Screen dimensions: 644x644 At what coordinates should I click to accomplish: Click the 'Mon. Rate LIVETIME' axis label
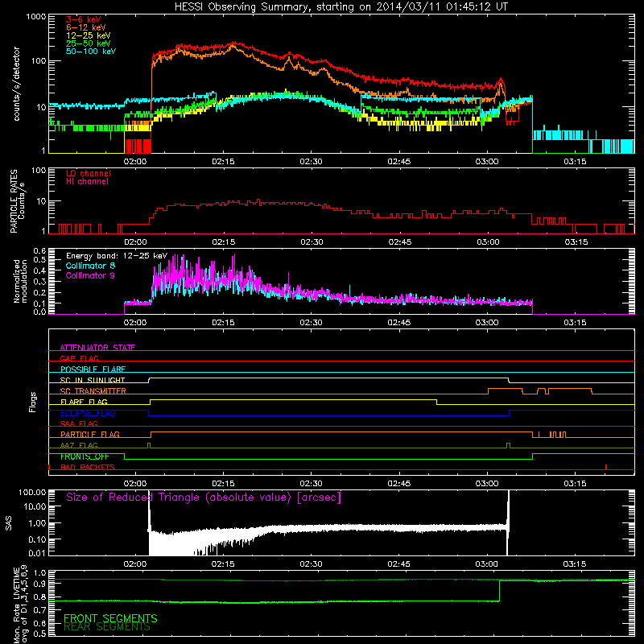tap(16, 605)
